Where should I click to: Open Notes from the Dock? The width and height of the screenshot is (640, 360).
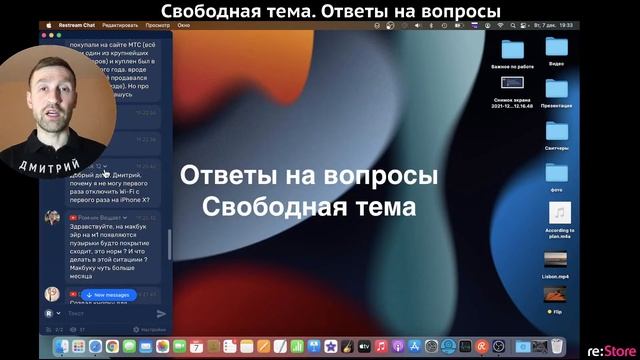247,347
